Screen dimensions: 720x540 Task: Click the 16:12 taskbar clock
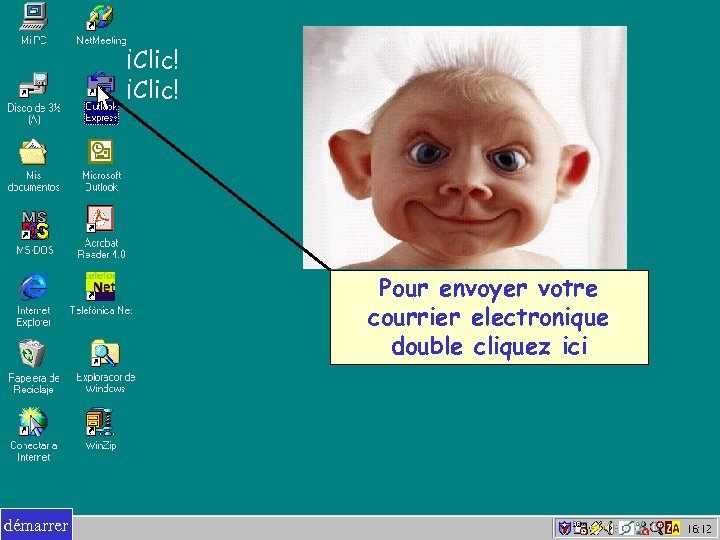coord(700,529)
